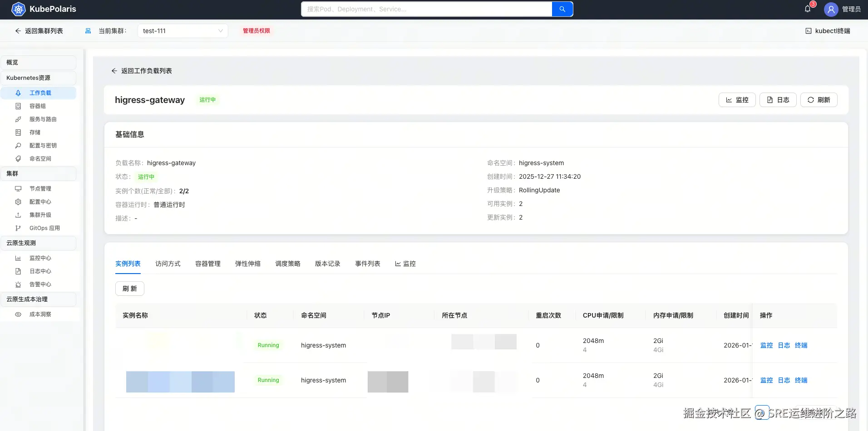The width and height of the screenshot is (868, 431).
Task: Click the 工作负载 sidebar icon
Action: coord(18,93)
